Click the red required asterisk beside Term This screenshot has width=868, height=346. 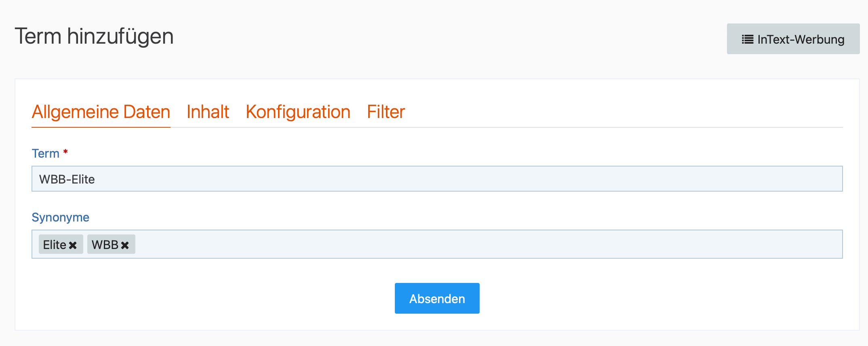pyautogui.click(x=65, y=152)
